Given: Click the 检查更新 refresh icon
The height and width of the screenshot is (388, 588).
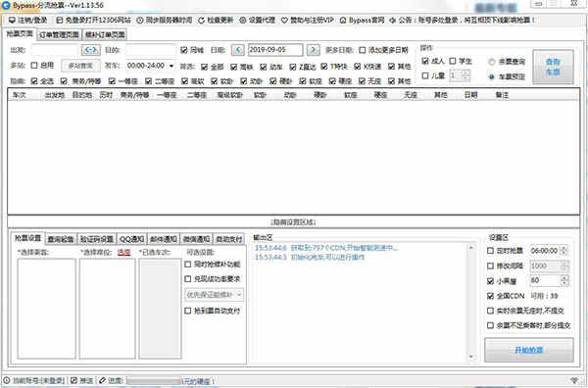Looking at the screenshot, I should [x=201, y=21].
